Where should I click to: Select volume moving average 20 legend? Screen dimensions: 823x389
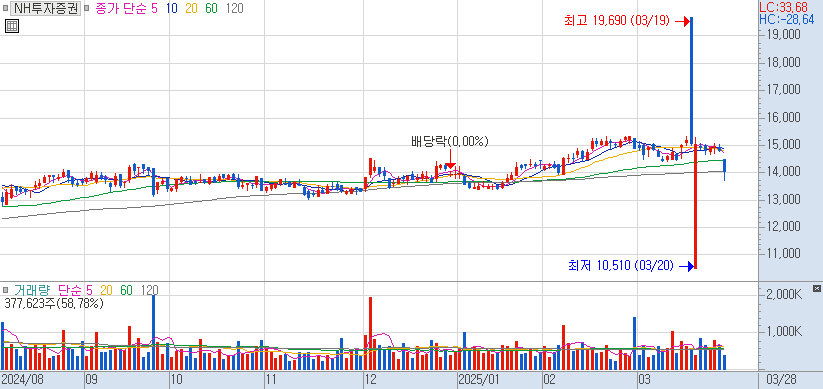point(107,290)
